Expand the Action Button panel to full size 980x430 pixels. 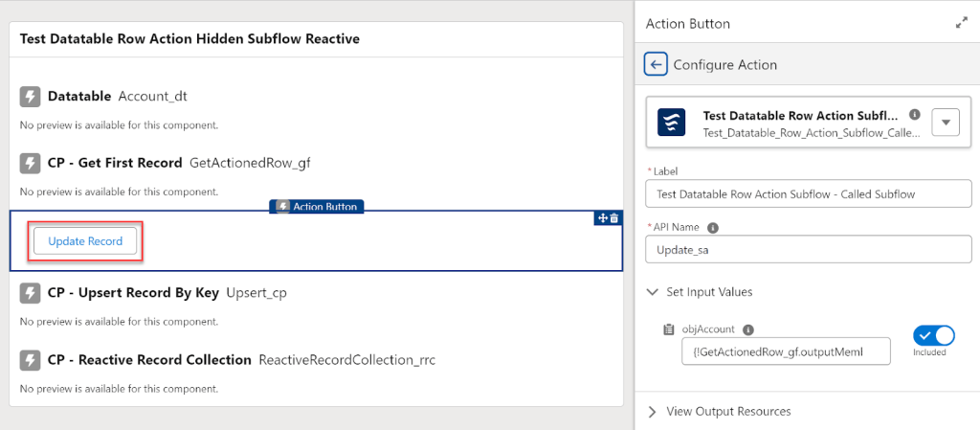tap(961, 23)
